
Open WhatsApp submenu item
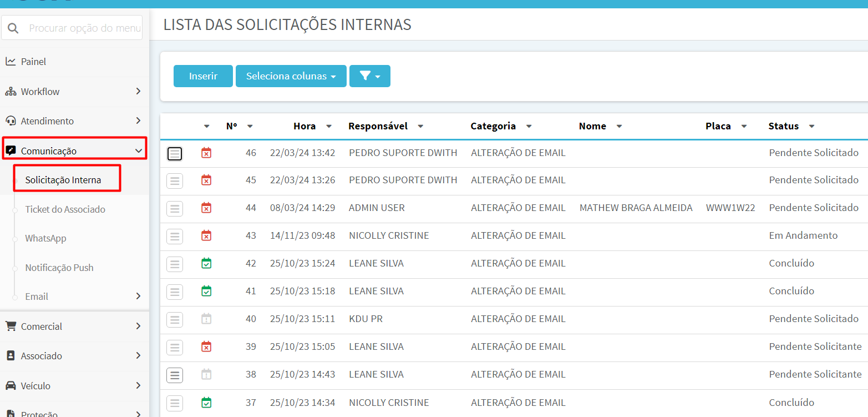[x=45, y=238]
